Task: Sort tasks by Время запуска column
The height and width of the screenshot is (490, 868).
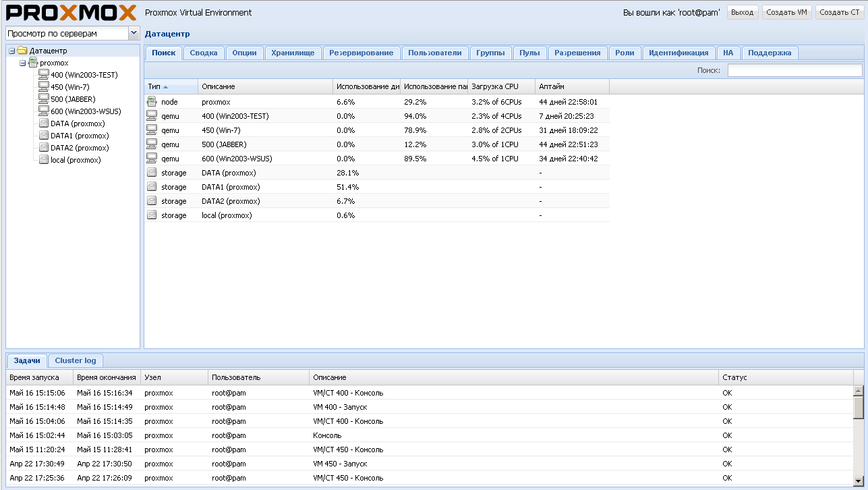Action: (x=40, y=377)
